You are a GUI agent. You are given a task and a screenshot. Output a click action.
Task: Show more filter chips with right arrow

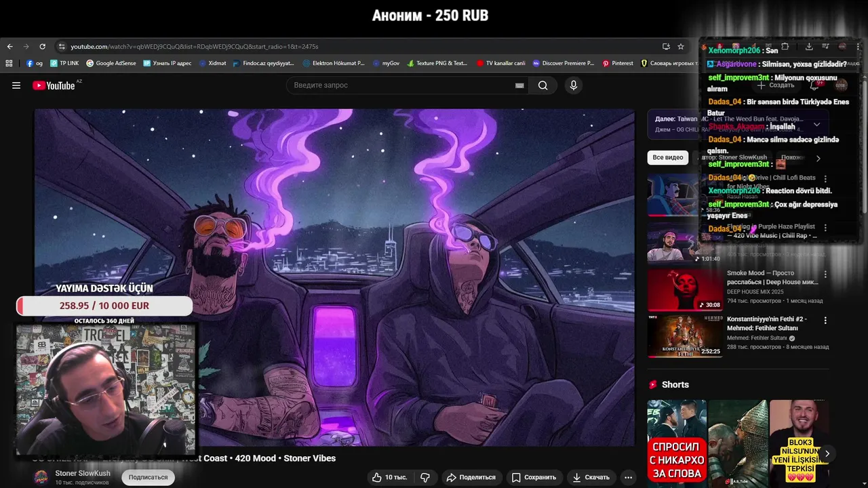(x=818, y=158)
